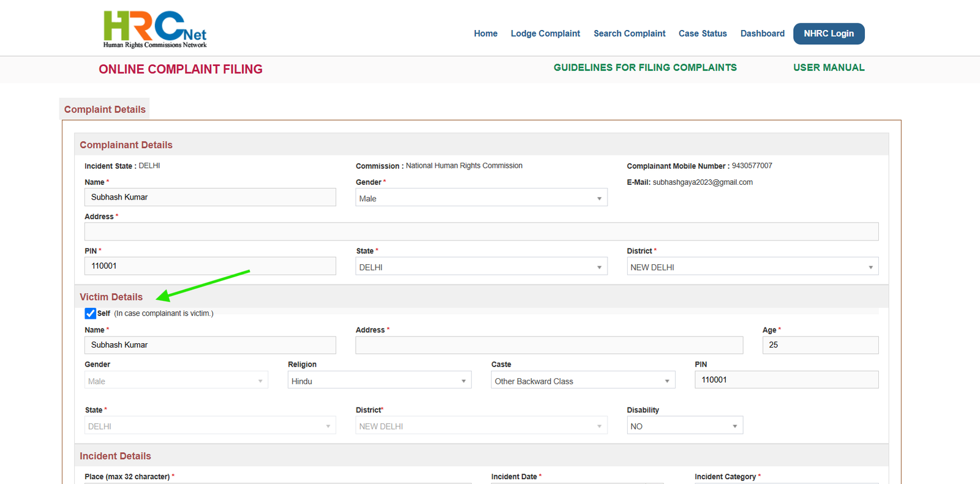Select the Complaint Details tab
The width and height of the screenshot is (980, 484).
point(105,109)
